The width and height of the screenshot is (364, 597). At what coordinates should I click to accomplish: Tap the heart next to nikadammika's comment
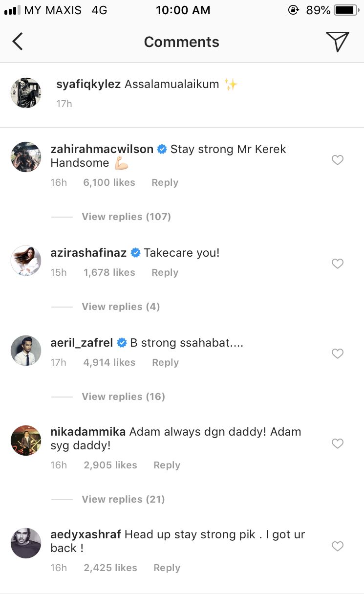coord(338,443)
